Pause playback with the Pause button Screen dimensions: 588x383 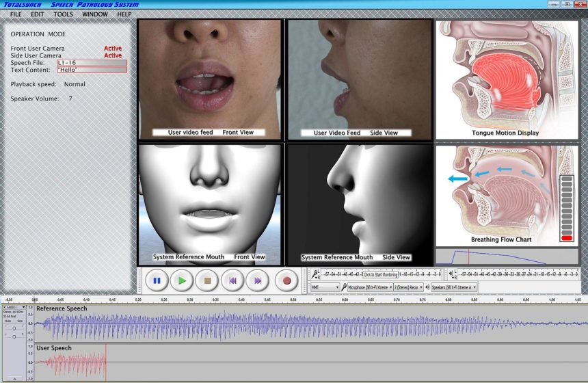[x=157, y=280]
